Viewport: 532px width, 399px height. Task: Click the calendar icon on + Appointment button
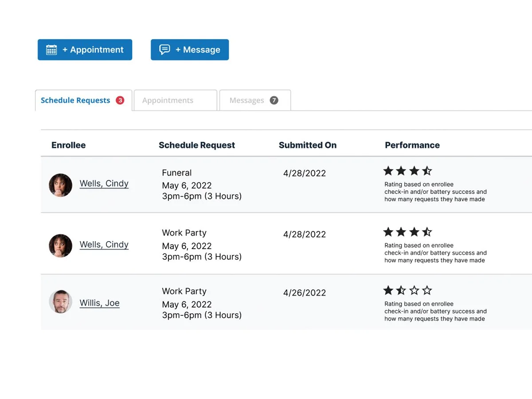[x=52, y=50]
